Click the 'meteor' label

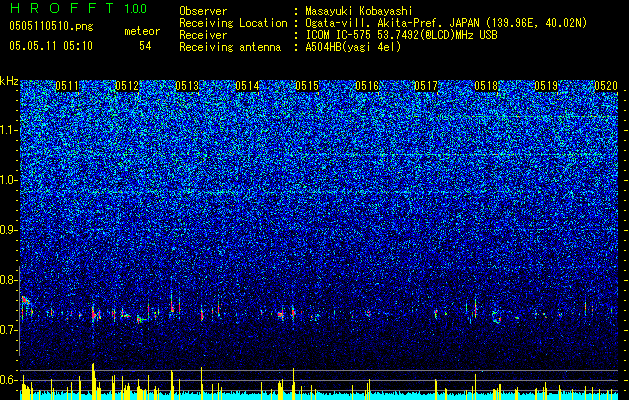click(x=142, y=31)
